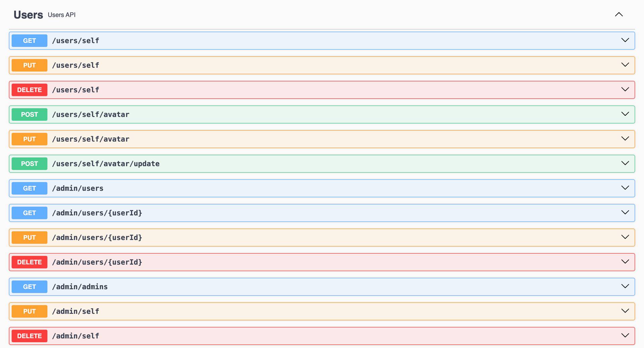Expand the DELETE /admin/users/{userId} chevron
The width and height of the screenshot is (644, 348).
625,262
